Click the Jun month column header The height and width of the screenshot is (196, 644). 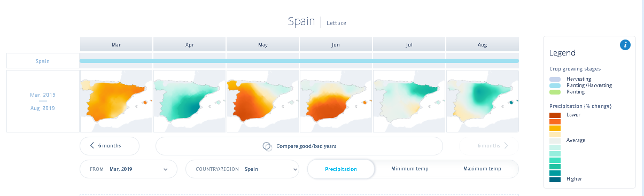tap(336, 45)
